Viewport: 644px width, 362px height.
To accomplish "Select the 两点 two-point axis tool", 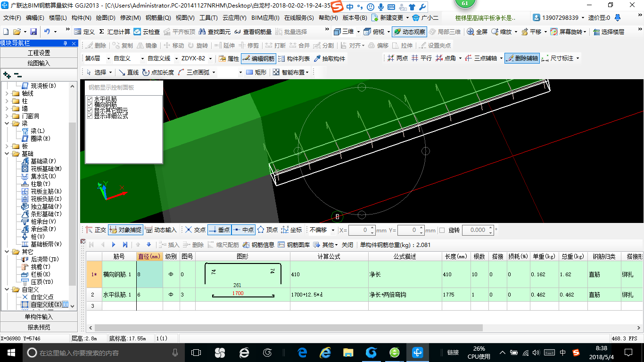I will point(397,58).
